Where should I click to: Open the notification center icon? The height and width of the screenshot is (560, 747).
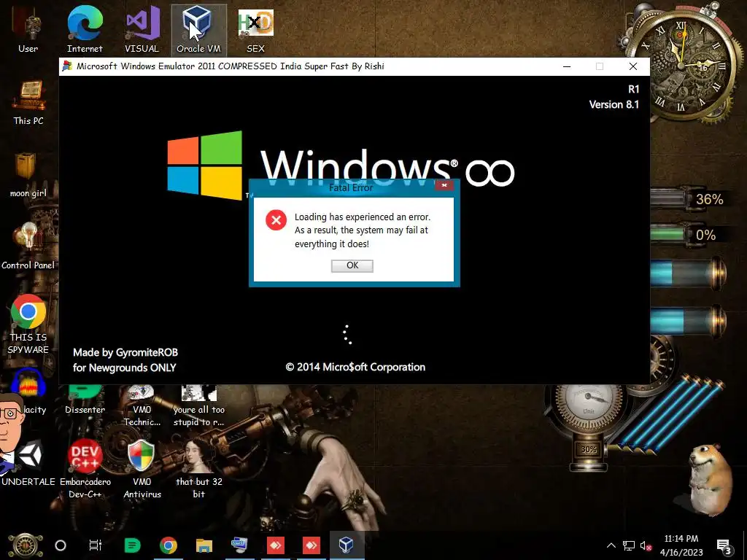coord(724,545)
